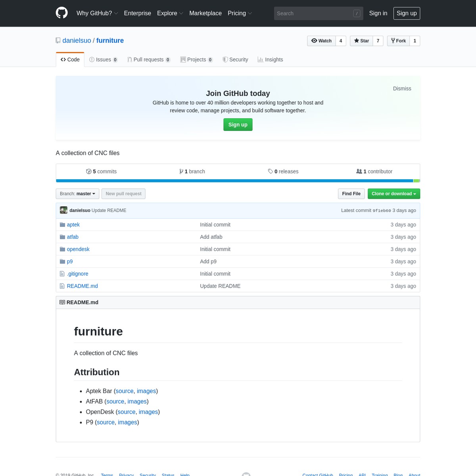Open latest commit hash 9f1eb60
Viewport: 476px width, 476px height.
tap(382, 211)
